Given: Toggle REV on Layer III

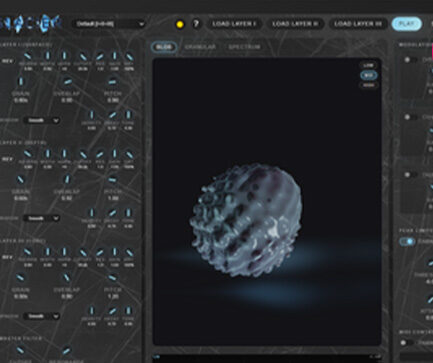Looking at the screenshot, I should click(7, 257).
